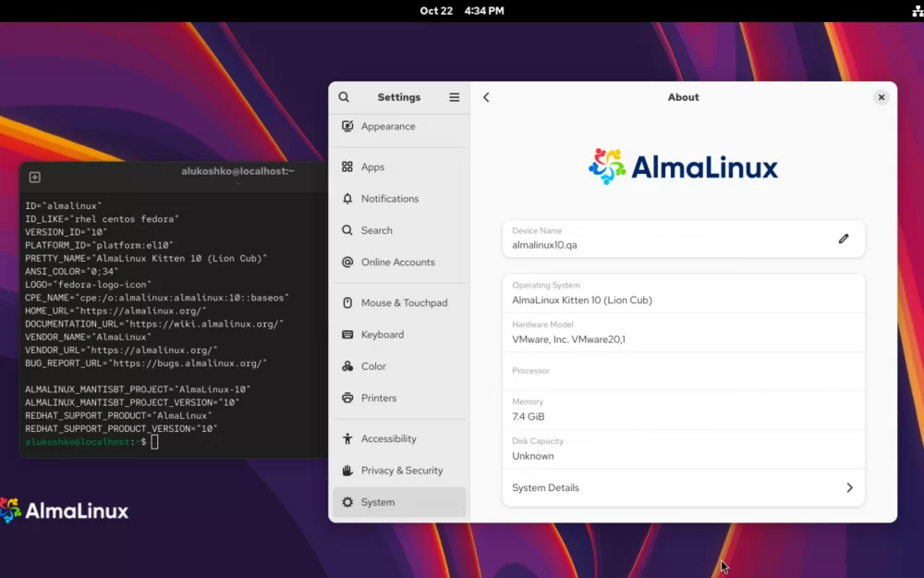Click the HOME_URL line in terminal

click(x=115, y=311)
